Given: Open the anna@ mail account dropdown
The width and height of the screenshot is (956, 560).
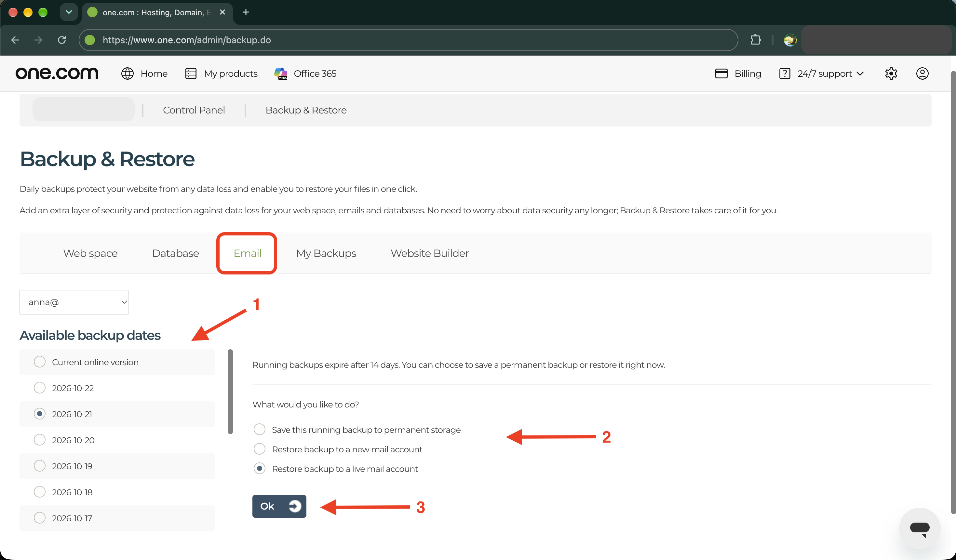Looking at the screenshot, I should 74,302.
